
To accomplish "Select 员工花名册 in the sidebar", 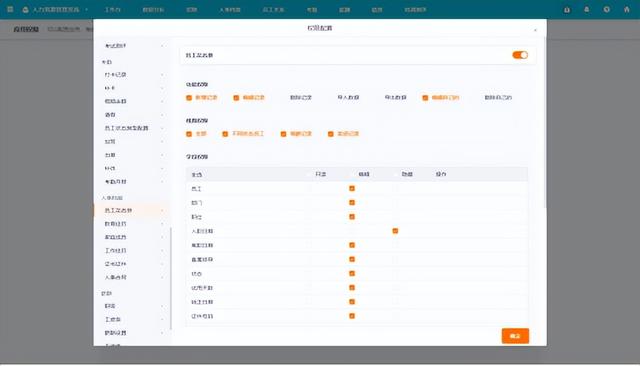I will [132, 211].
